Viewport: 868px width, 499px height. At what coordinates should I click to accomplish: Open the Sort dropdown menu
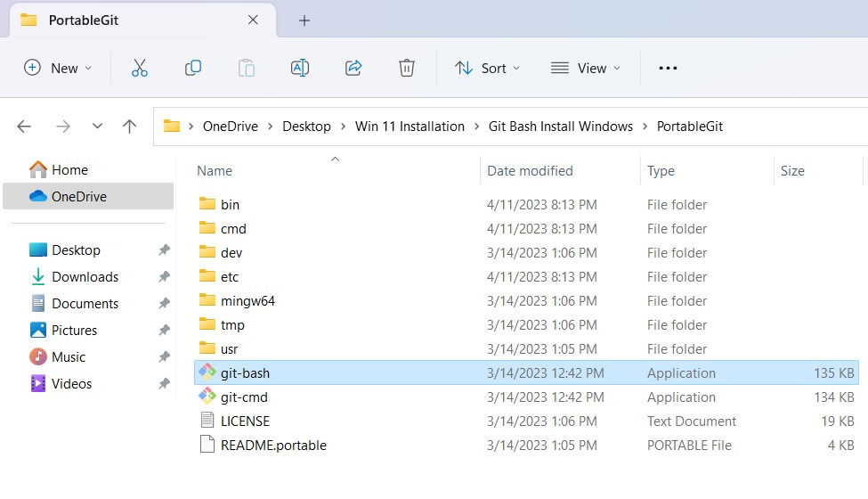487,68
